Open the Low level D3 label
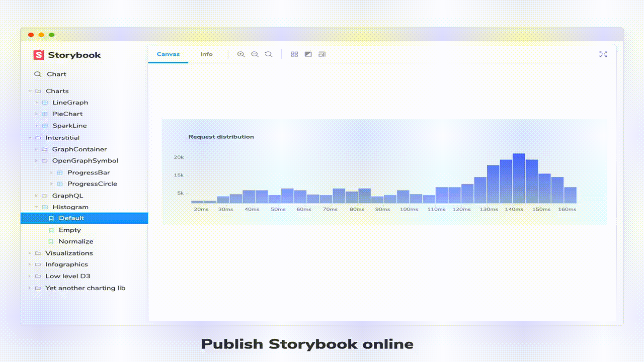This screenshot has height=362, width=644. (68, 276)
